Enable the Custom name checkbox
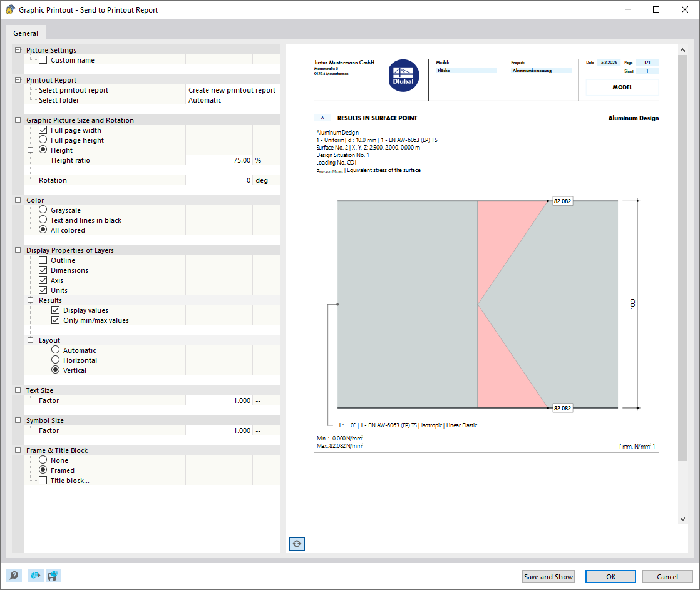Screen dimensions: 700x590 click(41, 59)
